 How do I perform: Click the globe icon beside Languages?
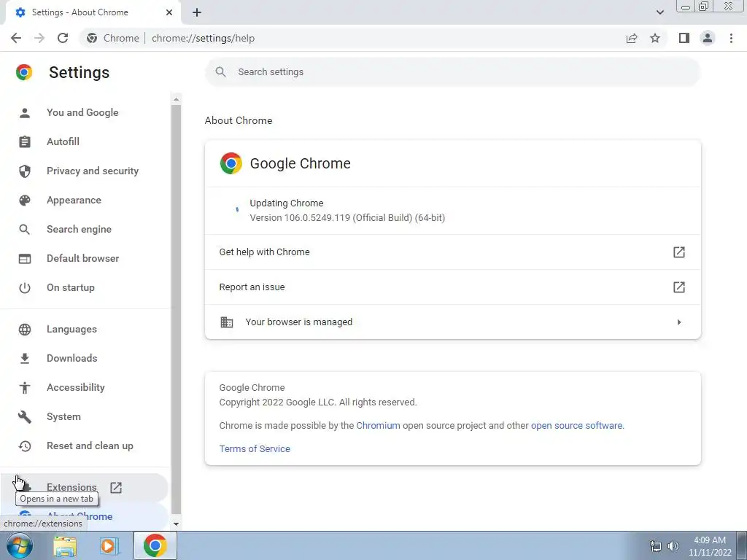click(x=25, y=329)
